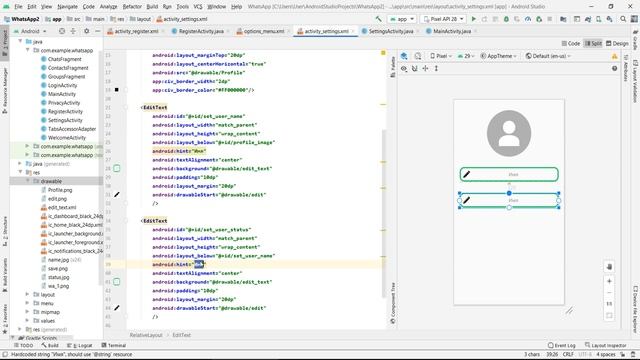The image size is (640, 360).
Task: Click the EditText breadcrumb
Action: click(x=181, y=335)
